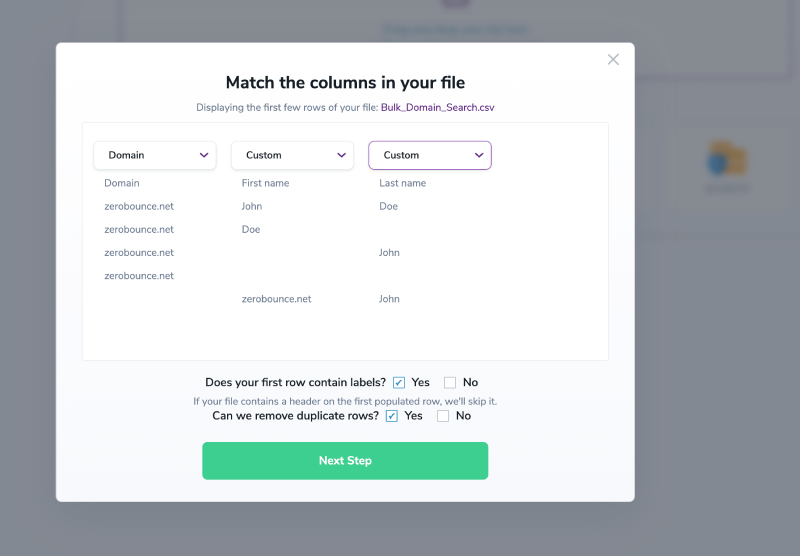Click Doe under the First name column
The image size is (800, 556).
tap(251, 229)
